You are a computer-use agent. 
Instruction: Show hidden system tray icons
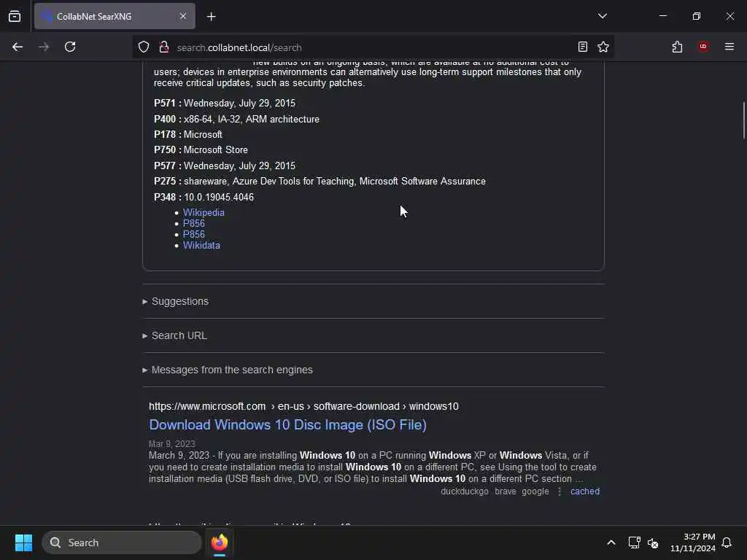tap(611, 542)
